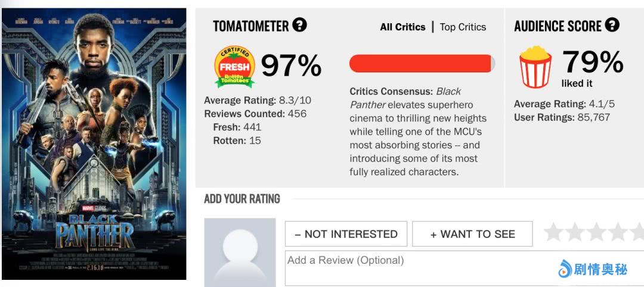Click the Audience Score help question mark icon

(x=612, y=25)
